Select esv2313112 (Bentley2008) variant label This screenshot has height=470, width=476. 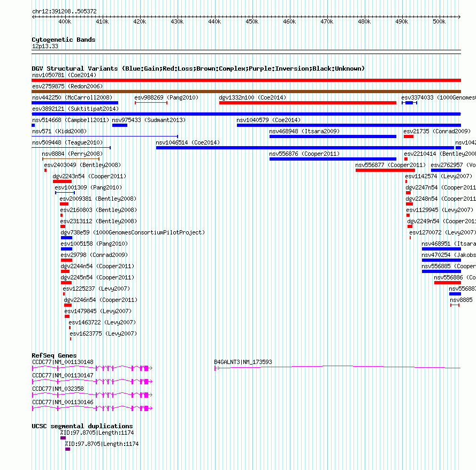click(98, 221)
